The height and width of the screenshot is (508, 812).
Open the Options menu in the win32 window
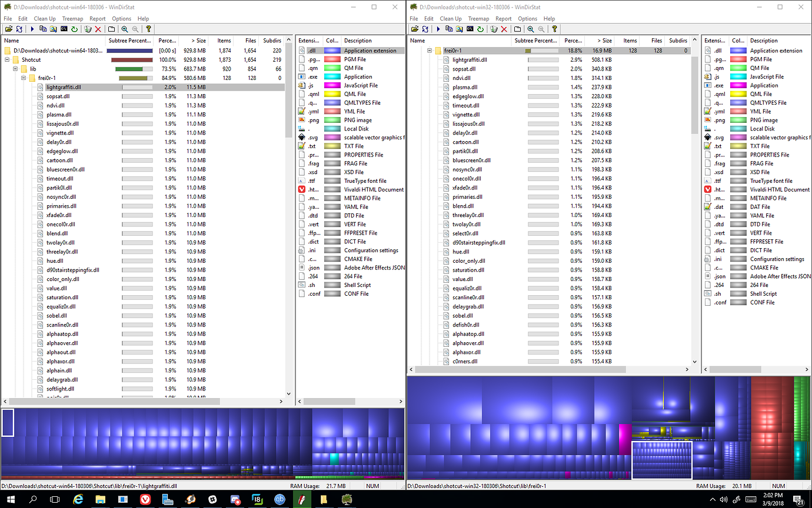(x=528, y=19)
